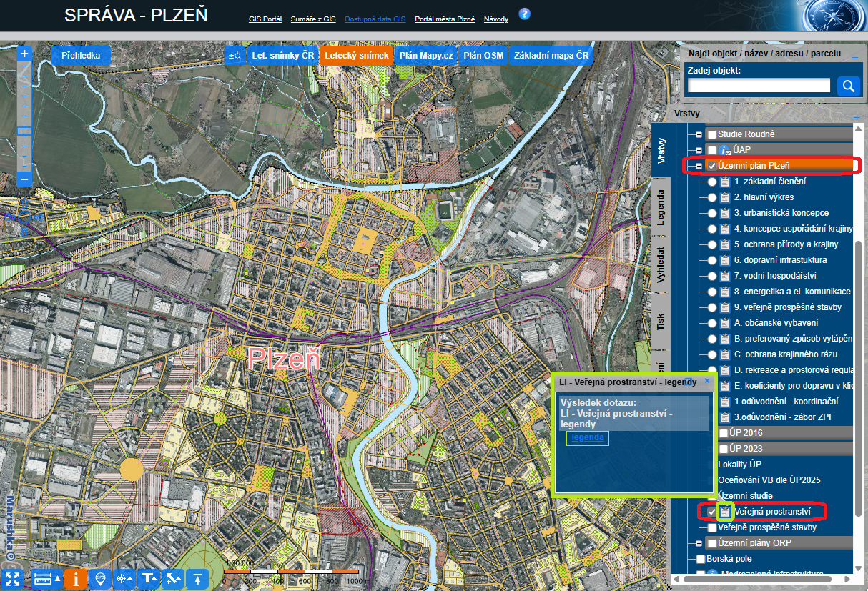Viewport: 868px width, 591px height.
Task: Open Dostupná data GIS link
Action: pos(375,19)
